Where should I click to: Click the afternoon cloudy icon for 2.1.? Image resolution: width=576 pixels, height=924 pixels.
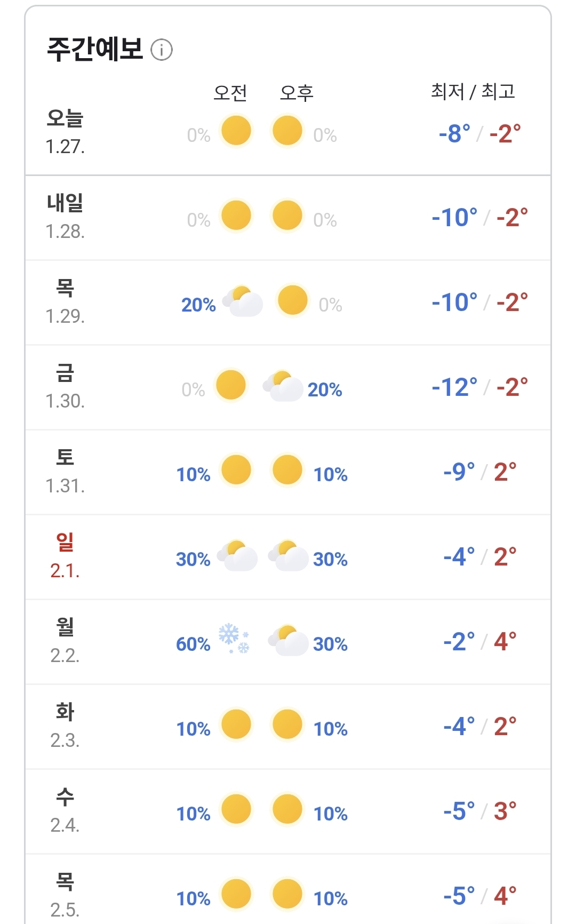pyautogui.click(x=289, y=556)
